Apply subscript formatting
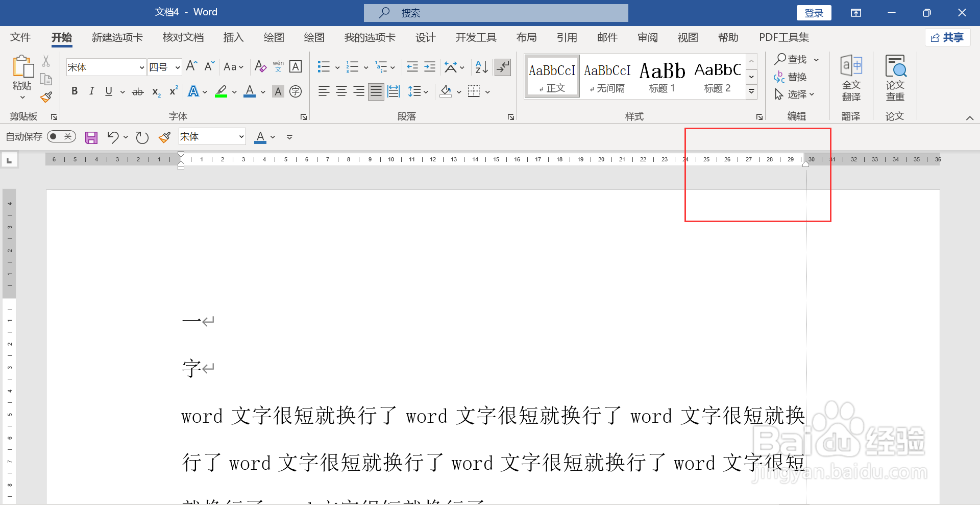Viewport: 980px width, 505px height. pyautogui.click(x=156, y=92)
